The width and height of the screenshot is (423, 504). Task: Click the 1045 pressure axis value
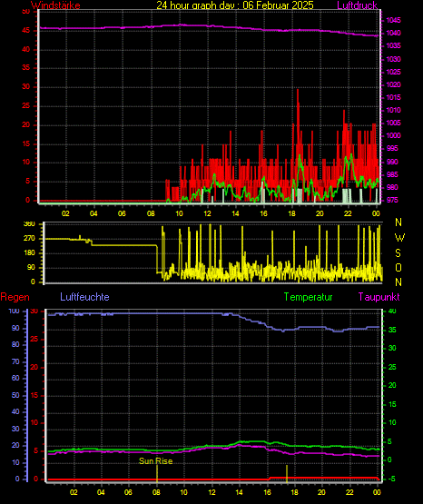pyautogui.click(x=393, y=21)
